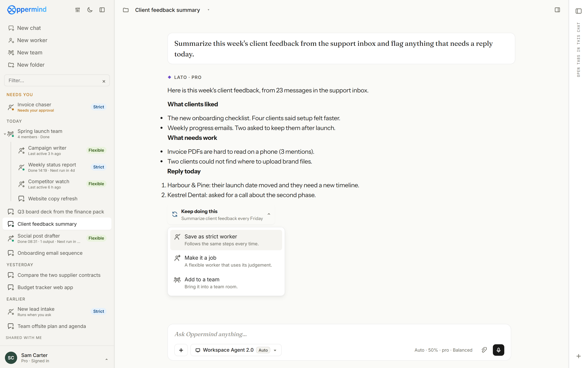Click the Ask Oppermind anything input

(x=339, y=334)
